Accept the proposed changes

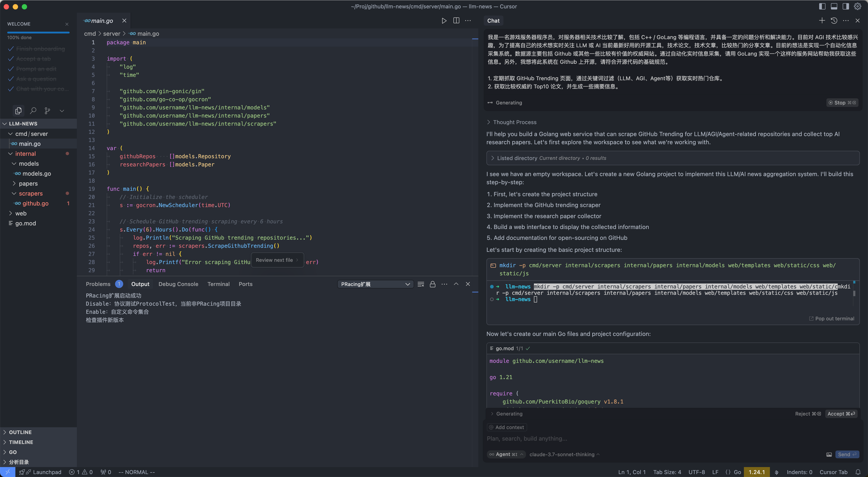tap(841, 414)
